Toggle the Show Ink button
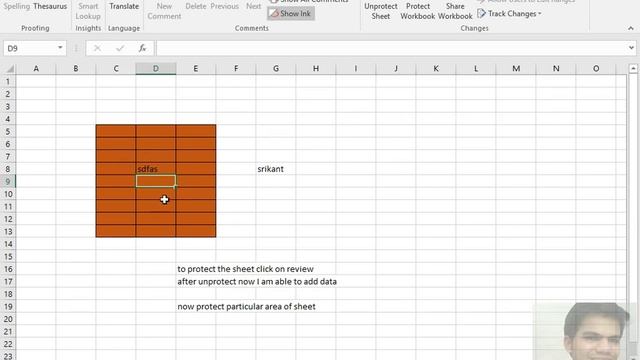The image size is (640, 360). coord(291,13)
